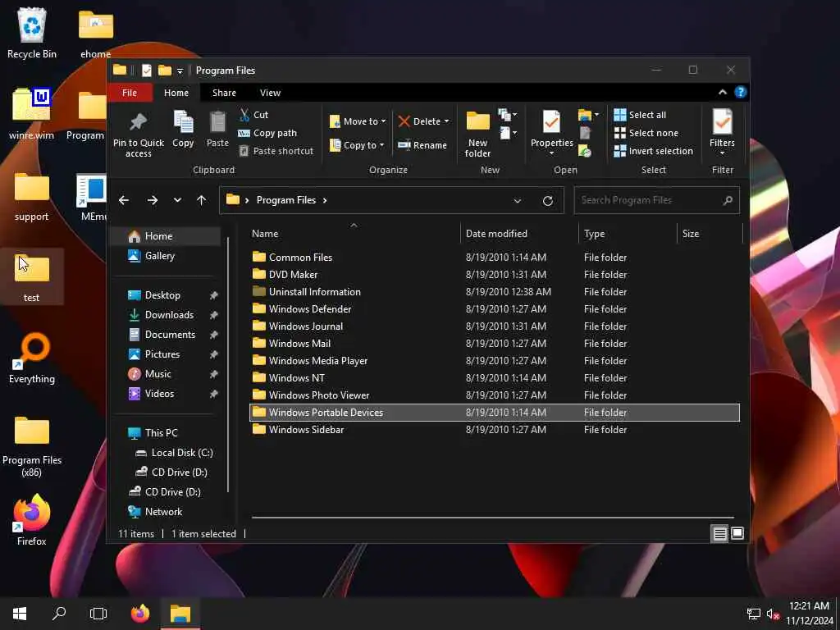This screenshot has height=630, width=840.
Task: Click Select none in ribbon
Action: click(x=646, y=133)
